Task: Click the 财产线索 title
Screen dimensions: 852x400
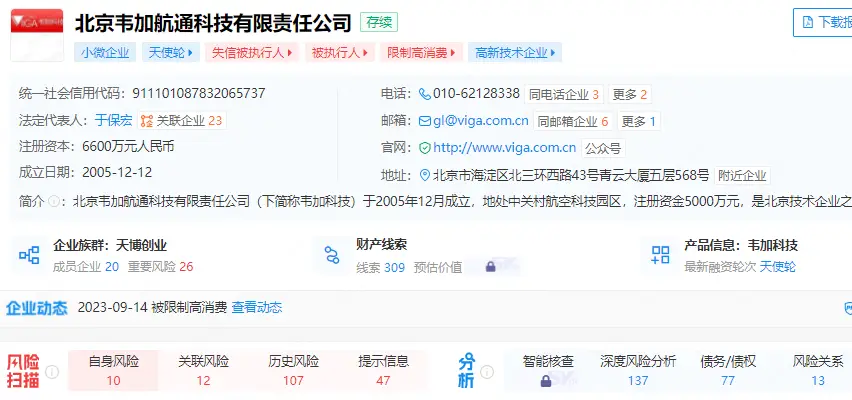Action: point(381,245)
